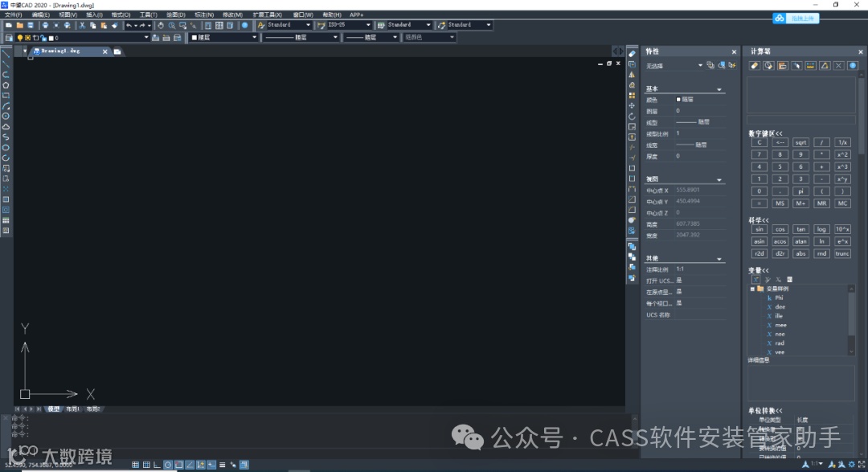The image size is (868, 472).
Task: Click the MS memory store button
Action: (x=780, y=203)
